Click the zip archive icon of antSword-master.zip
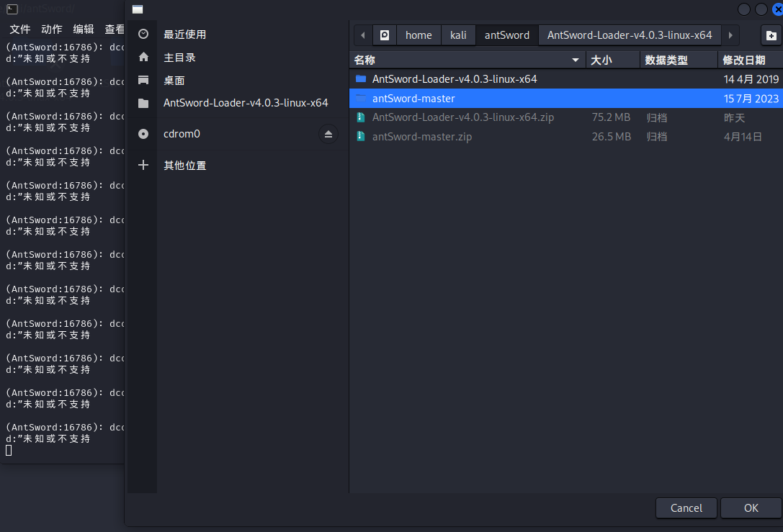 361,136
